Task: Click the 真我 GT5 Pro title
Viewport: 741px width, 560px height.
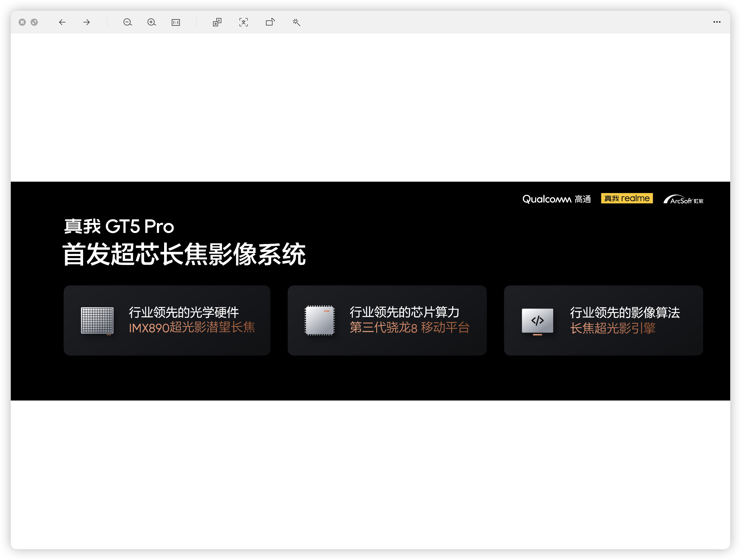Action: [119, 227]
